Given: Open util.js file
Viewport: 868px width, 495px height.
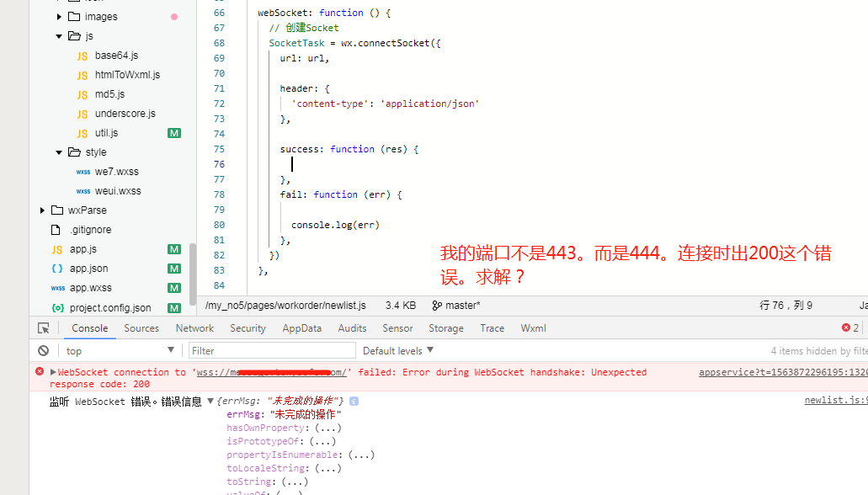Looking at the screenshot, I should [x=106, y=133].
